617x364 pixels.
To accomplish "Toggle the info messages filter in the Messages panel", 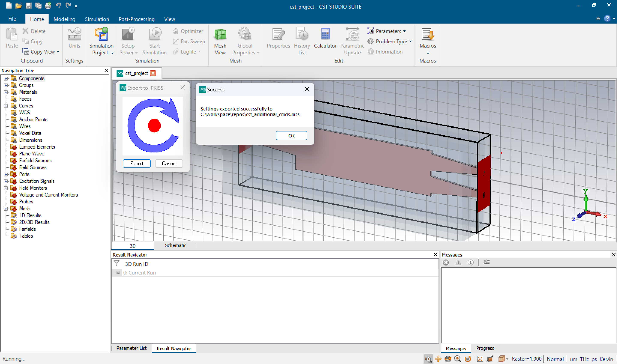I will tap(470, 263).
